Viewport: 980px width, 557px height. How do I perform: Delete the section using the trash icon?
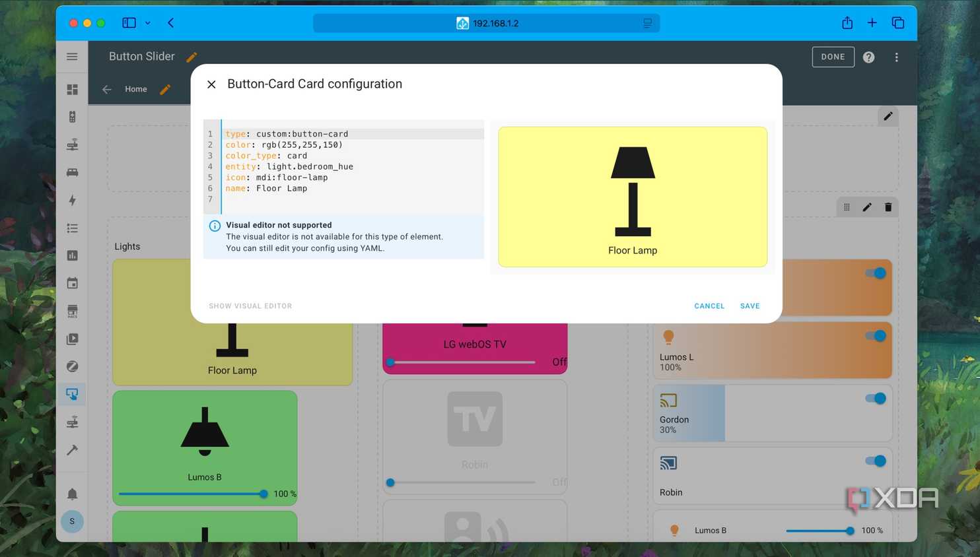click(x=888, y=207)
